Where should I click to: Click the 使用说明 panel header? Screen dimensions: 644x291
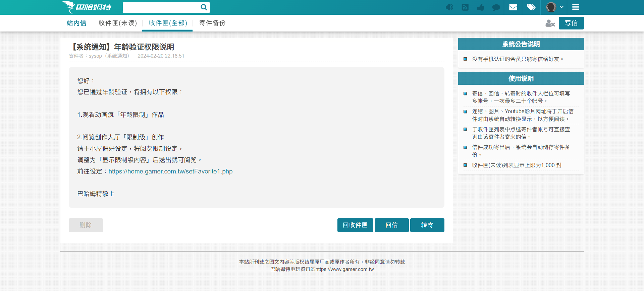(x=521, y=79)
